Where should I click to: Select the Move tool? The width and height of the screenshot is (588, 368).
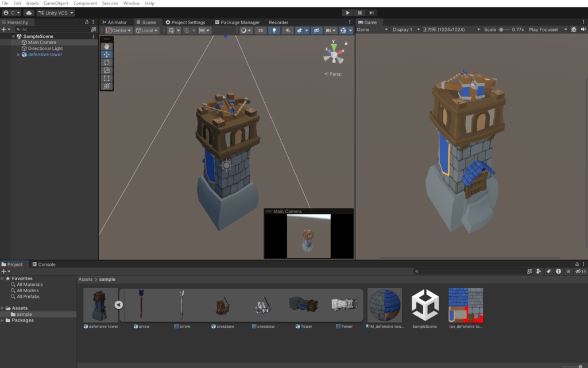point(106,55)
